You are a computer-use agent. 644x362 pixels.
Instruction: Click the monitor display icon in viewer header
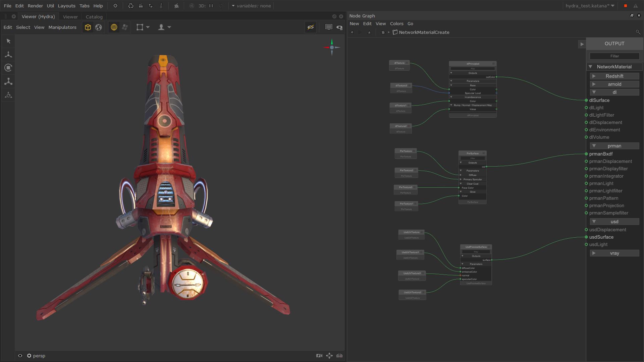(x=328, y=27)
